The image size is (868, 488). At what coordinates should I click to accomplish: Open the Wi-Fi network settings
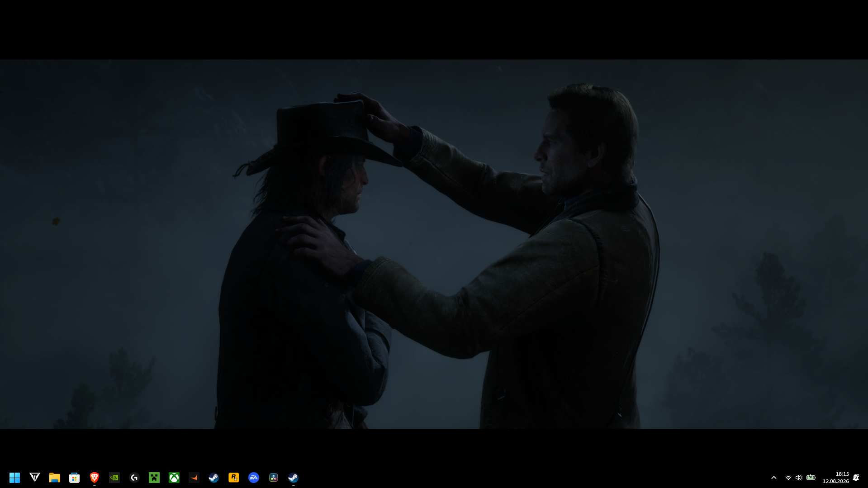point(788,478)
